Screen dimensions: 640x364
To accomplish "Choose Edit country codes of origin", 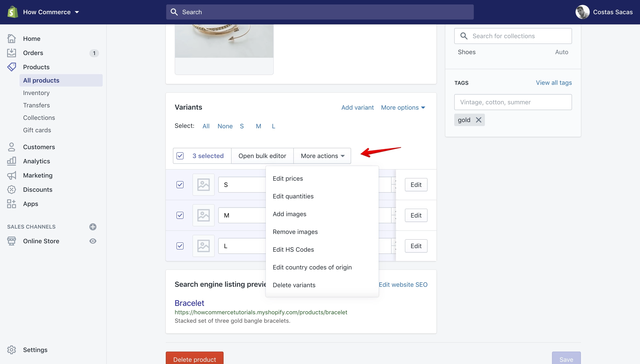I will pos(322,267).
